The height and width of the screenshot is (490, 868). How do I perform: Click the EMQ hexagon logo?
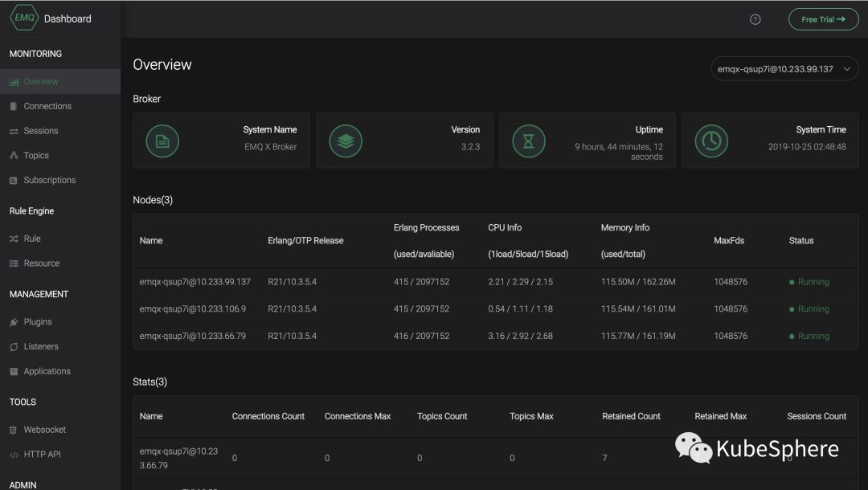click(24, 18)
